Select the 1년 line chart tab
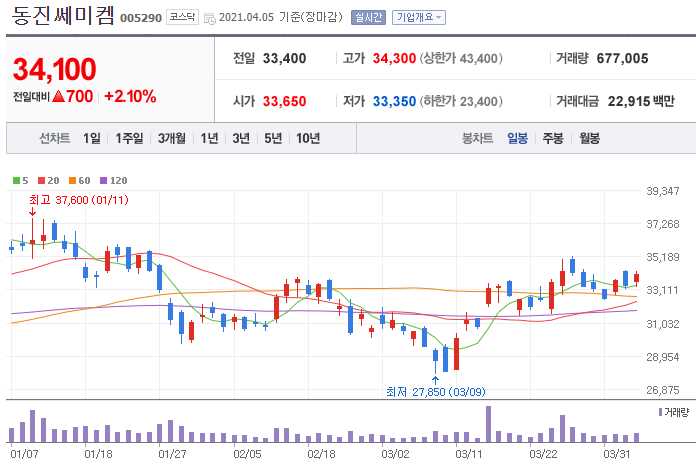The height and width of the screenshot is (468, 696). 209,138
